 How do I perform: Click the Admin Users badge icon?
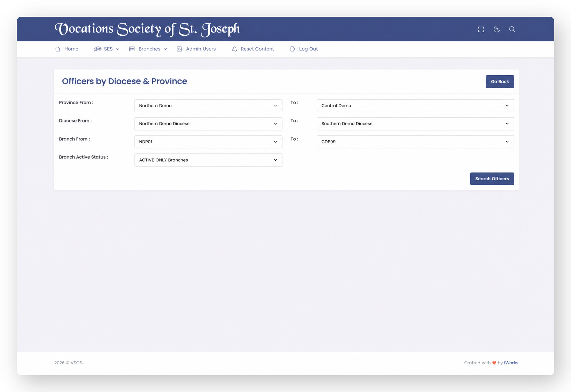[x=179, y=49]
